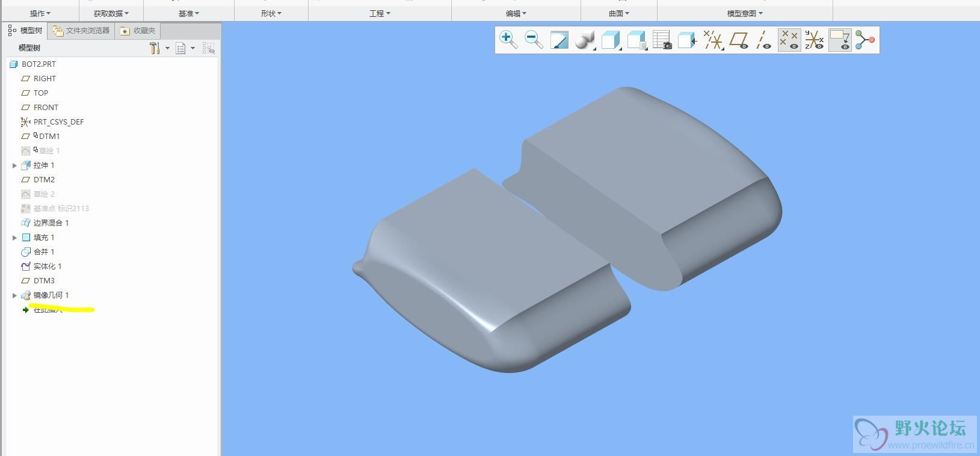
Task: Expand the 填充 1 feature node
Action: (14, 238)
